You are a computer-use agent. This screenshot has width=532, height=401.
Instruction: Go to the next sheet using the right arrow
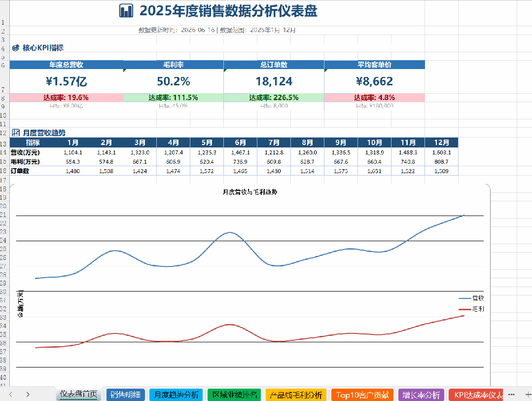[28, 395]
